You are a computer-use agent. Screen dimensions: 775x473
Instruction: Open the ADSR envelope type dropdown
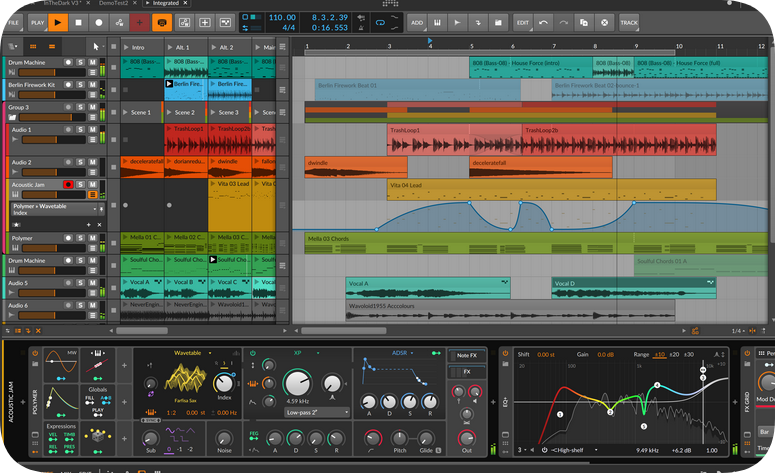412,353
